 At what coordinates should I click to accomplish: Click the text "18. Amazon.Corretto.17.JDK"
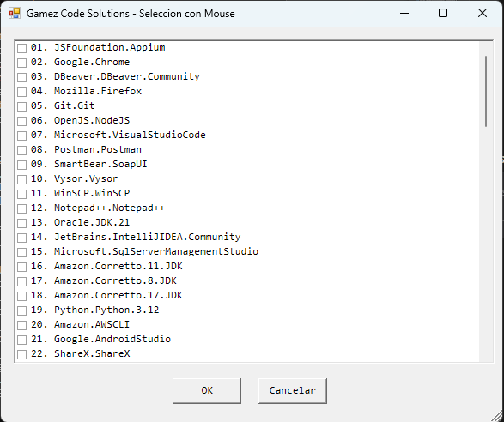pos(106,295)
